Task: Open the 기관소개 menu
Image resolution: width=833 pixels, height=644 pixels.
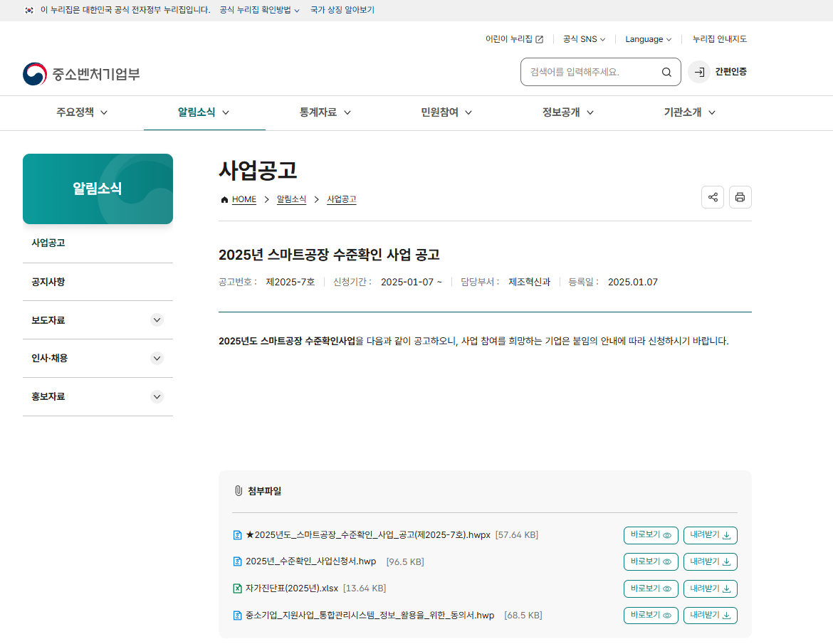Action: 690,112
